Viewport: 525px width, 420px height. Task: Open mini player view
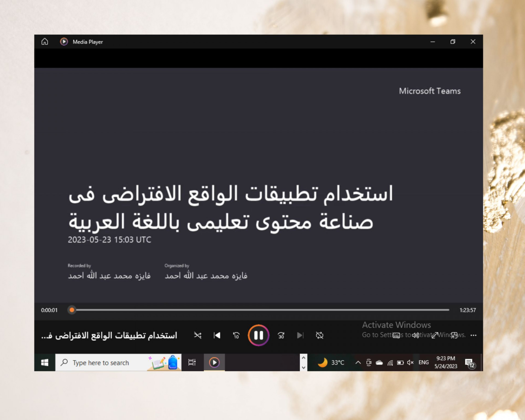pyautogui.click(x=454, y=335)
